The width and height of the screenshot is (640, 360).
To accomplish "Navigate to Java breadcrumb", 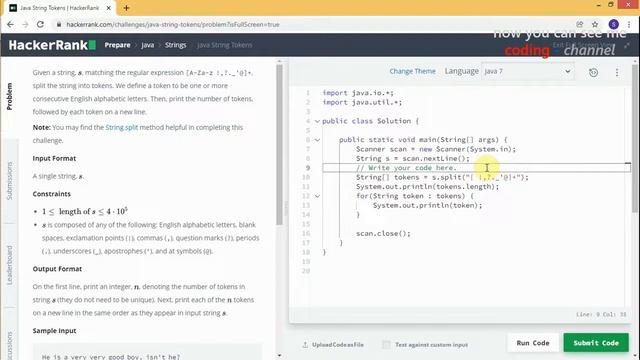I will point(148,45).
